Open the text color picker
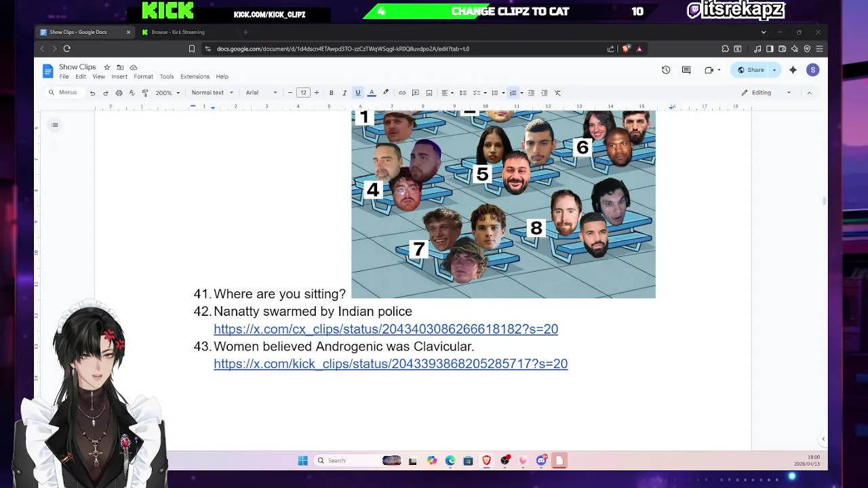The height and width of the screenshot is (488, 868). (372, 93)
